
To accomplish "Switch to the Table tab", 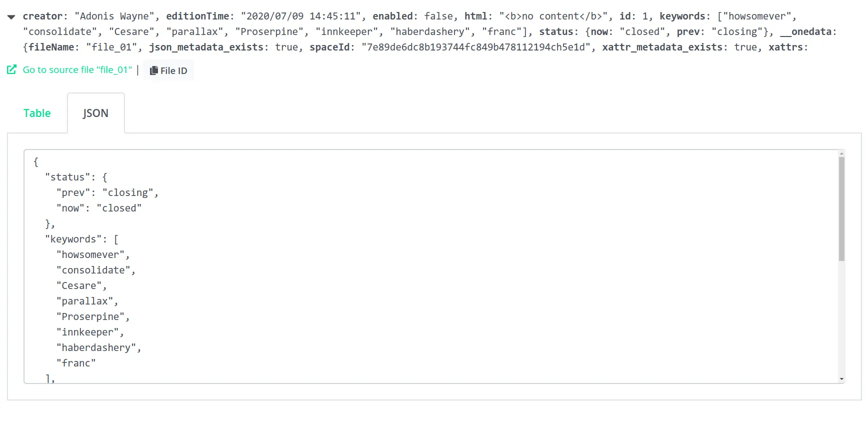I will [37, 113].
